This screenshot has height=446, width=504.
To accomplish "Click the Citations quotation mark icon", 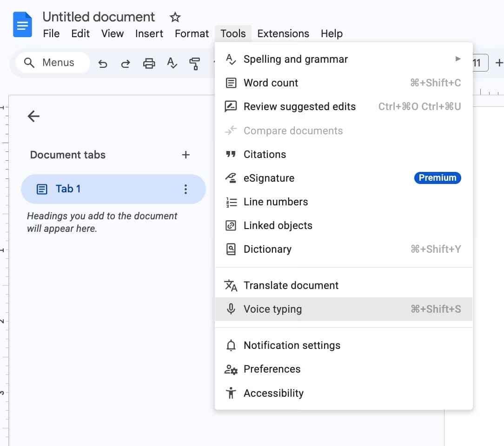I will (231, 154).
